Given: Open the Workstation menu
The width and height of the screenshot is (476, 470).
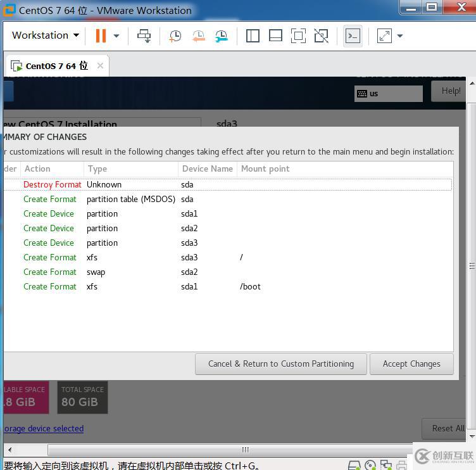Looking at the screenshot, I should point(46,35).
